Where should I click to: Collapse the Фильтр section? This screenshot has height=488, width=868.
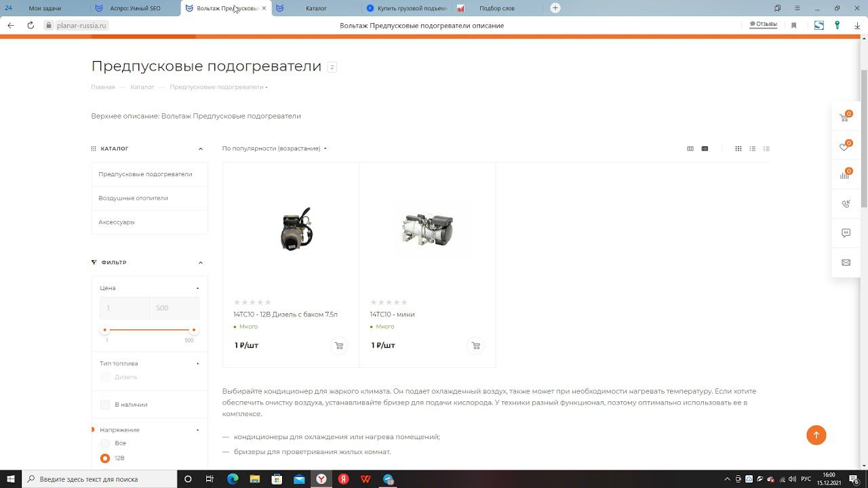pyautogui.click(x=201, y=263)
